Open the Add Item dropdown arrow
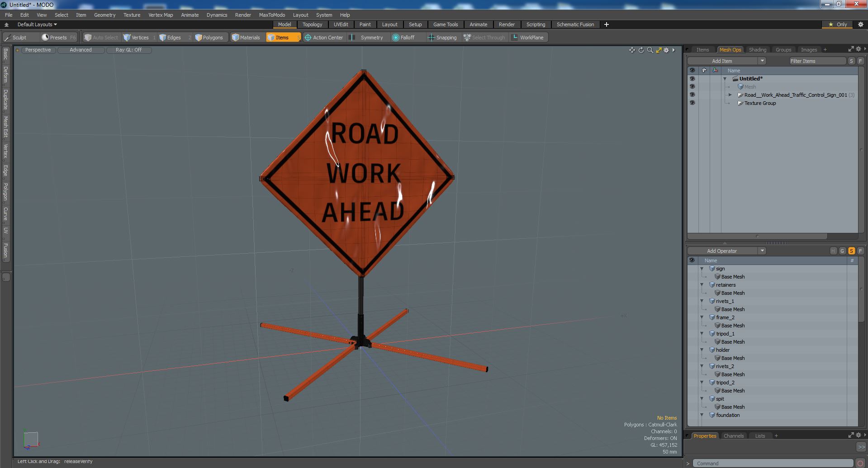This screenshot has height=468, width=868. pyautogui.click(x=762, y=61)
